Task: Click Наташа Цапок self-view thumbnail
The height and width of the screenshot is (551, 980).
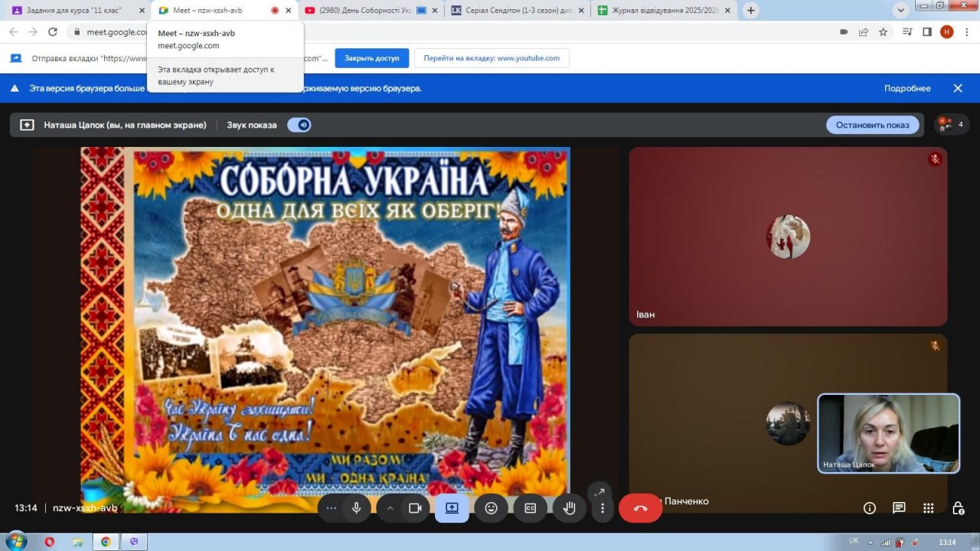Action: [x=888, y=433]
